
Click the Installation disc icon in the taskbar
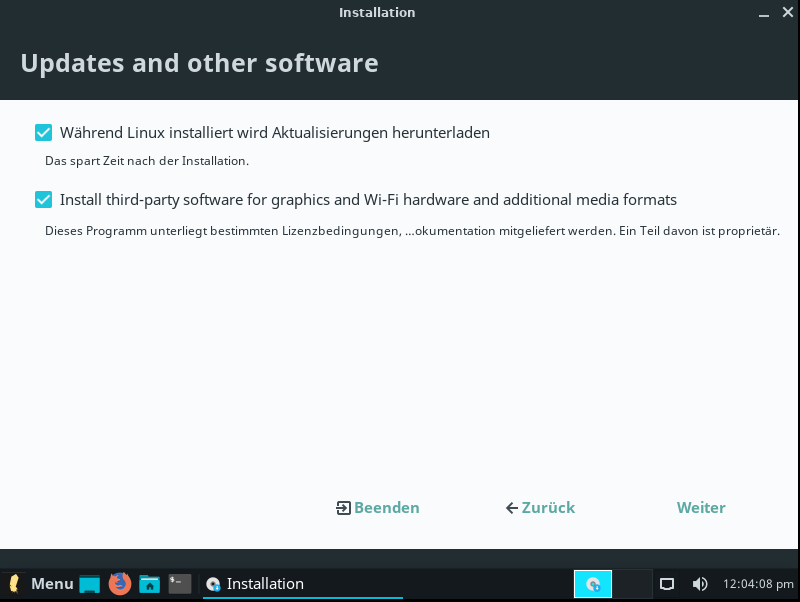pos(213,584)
